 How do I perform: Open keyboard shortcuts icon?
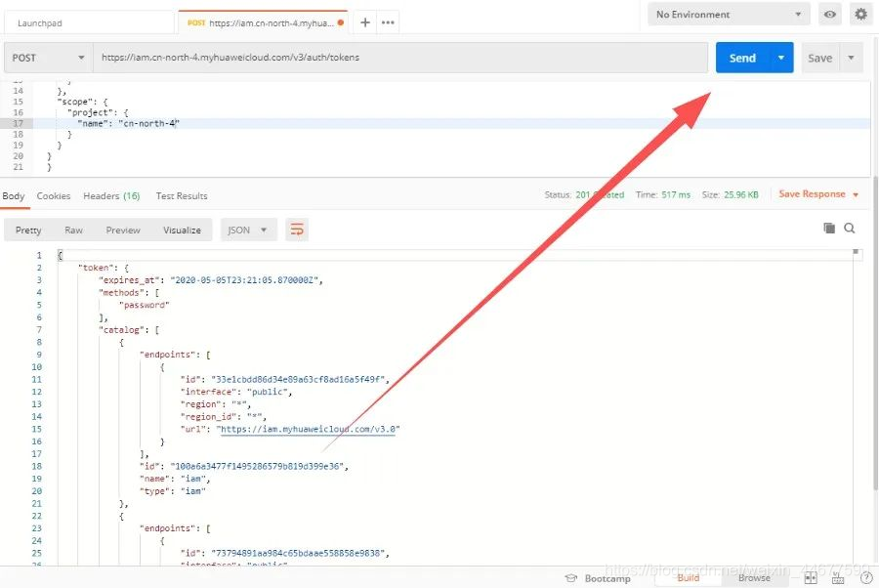[x=838, y=578]
